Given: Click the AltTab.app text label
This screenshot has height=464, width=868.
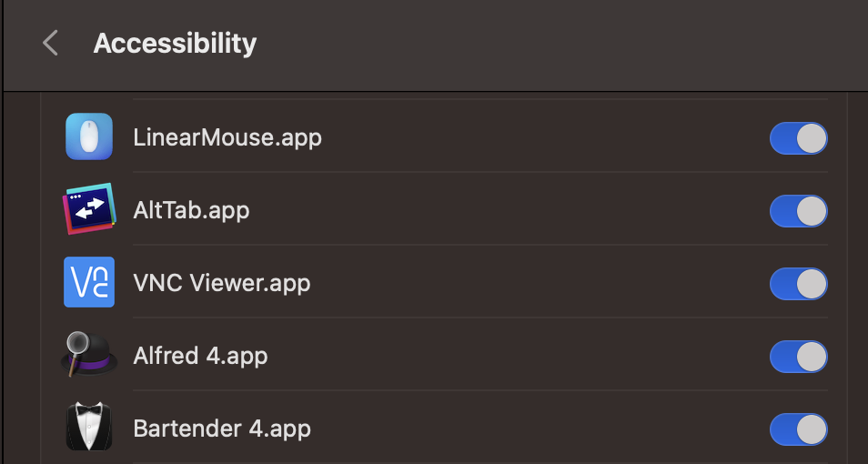Looking at the screenshot, I should tap(191, 210).
